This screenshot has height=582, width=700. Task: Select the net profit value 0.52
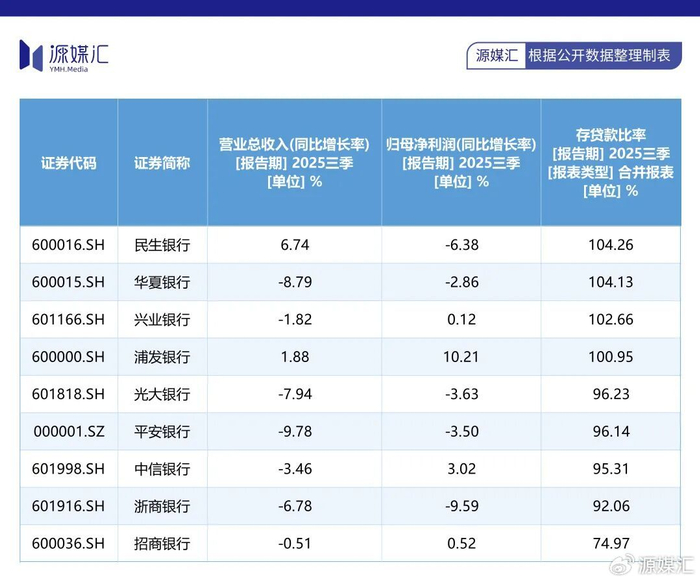(462, 544)
